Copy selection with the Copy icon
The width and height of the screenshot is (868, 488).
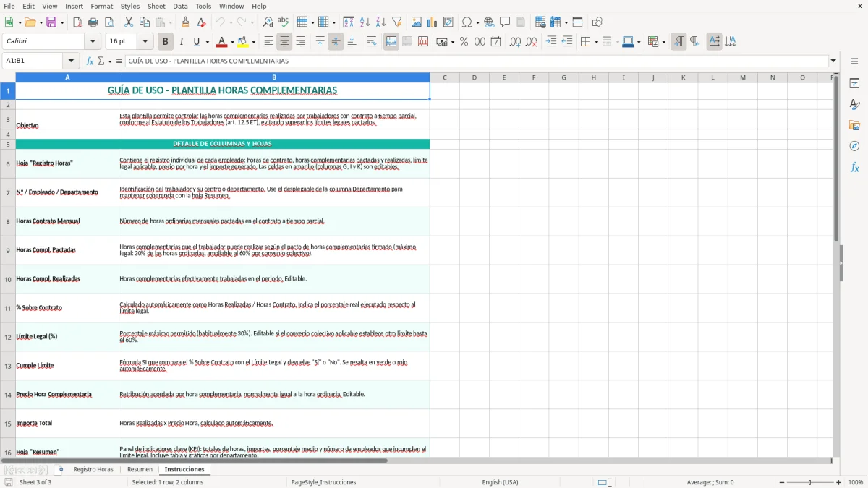point(145,22)
